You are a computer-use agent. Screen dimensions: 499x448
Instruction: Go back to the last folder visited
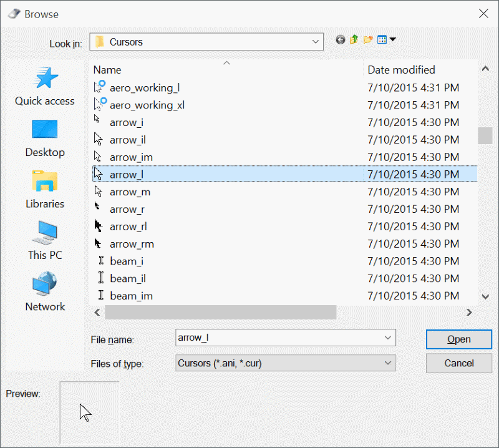(x=340, y=39)
